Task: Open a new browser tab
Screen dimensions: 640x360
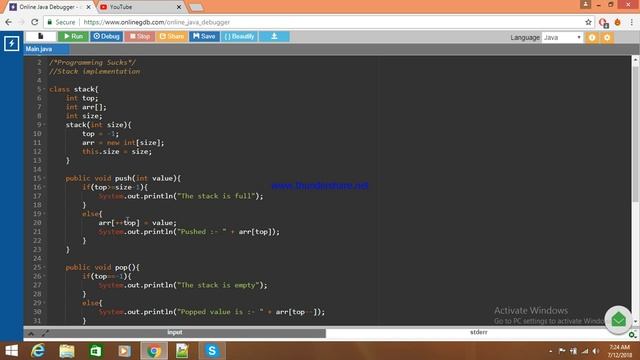Action: (196, 7)
